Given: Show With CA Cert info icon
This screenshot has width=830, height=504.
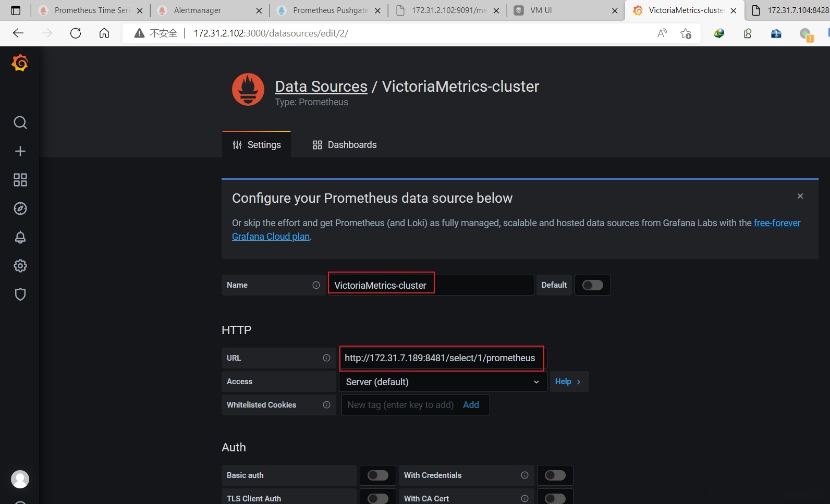Looking at the screenshot, I should [x=524, y=499].
